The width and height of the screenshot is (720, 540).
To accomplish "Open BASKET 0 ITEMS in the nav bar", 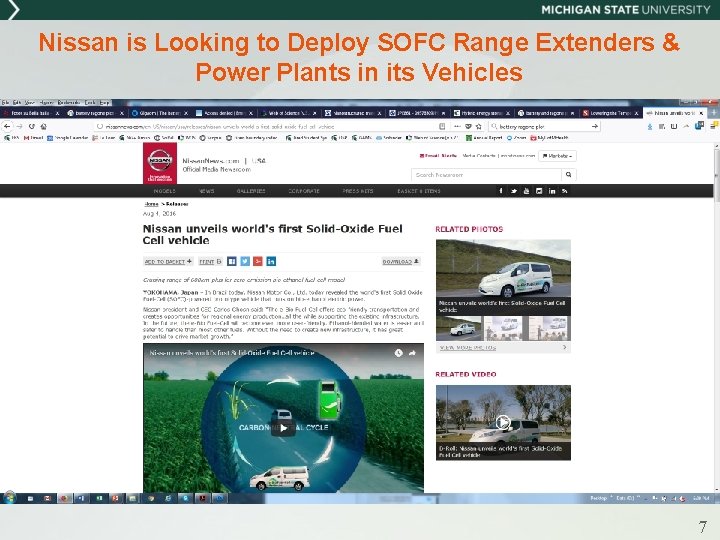I will (x=419, y=191).
